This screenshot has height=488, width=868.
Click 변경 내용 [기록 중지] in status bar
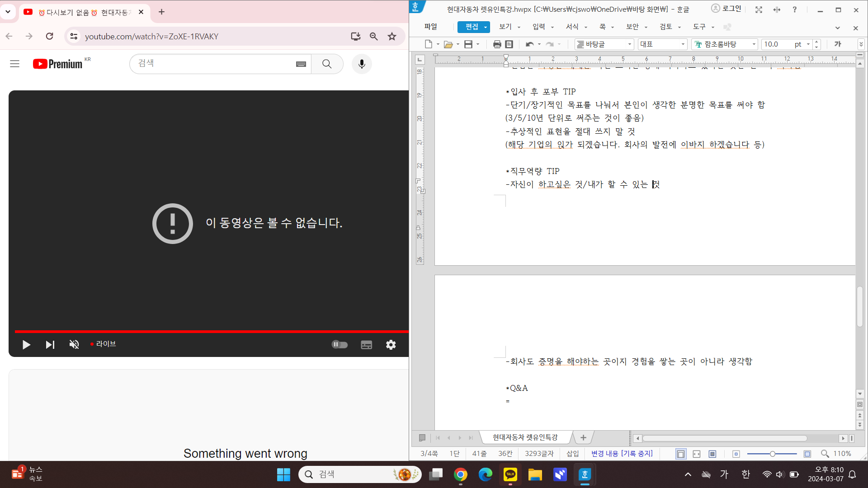(x=622, y=454)
